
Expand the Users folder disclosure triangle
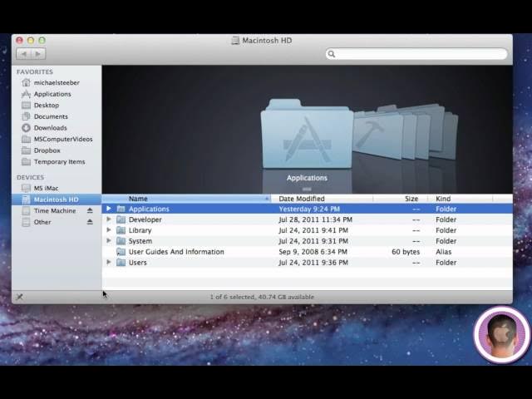tap(109, 262)
